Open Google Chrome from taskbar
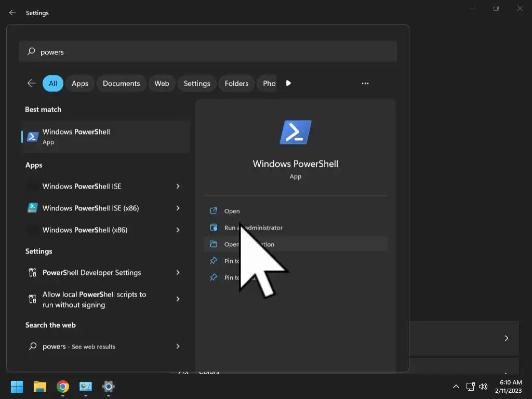The width and height of the screenshot is (532, 399). [63, 387]
